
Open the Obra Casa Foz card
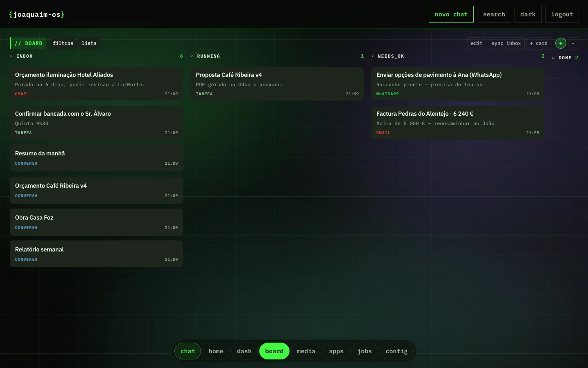tap(96, 222)
